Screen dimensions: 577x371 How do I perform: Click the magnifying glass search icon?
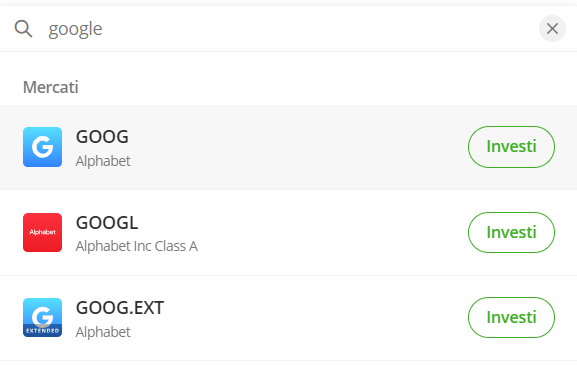click(x=23, y=29)
